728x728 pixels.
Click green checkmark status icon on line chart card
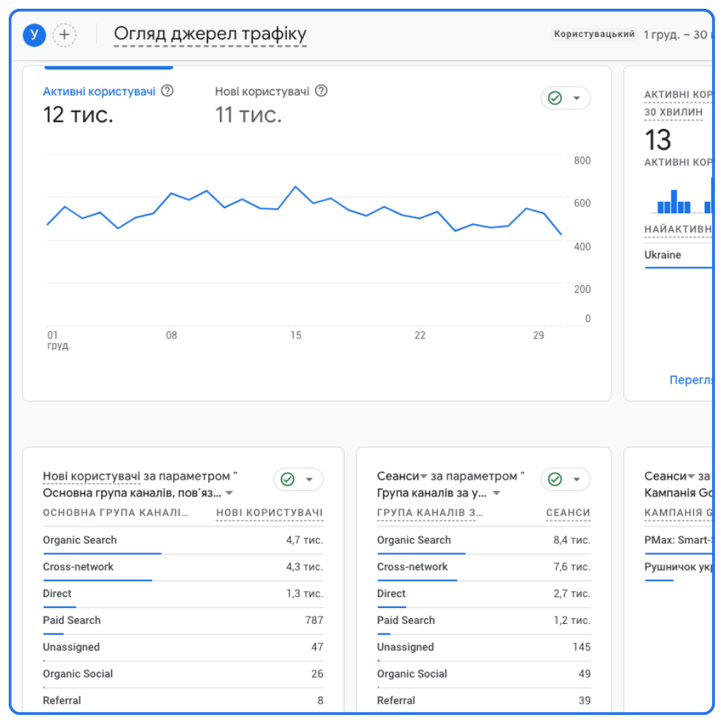(x=555, y=98)
